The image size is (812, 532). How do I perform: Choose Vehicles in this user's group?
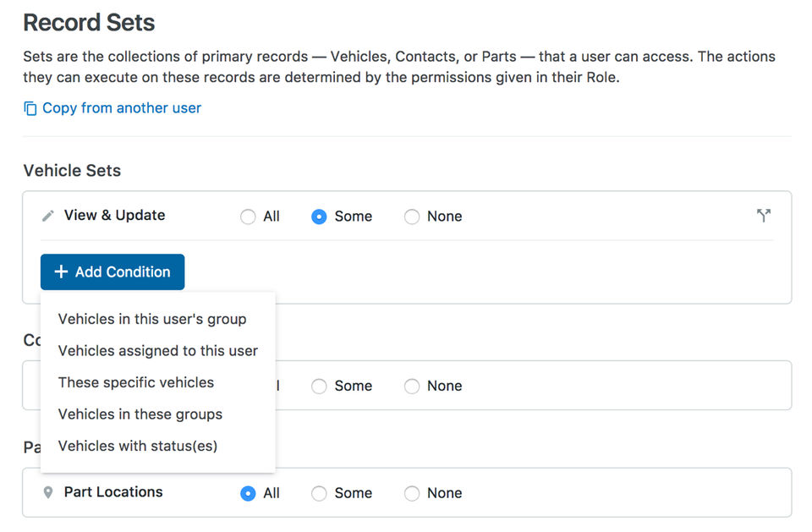(x=152, y=319)
